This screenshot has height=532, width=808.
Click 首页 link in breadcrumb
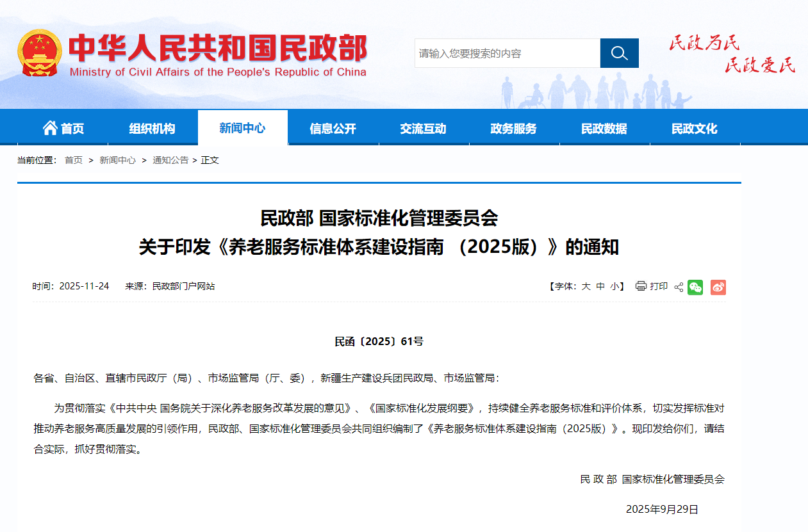coord(74,160)
